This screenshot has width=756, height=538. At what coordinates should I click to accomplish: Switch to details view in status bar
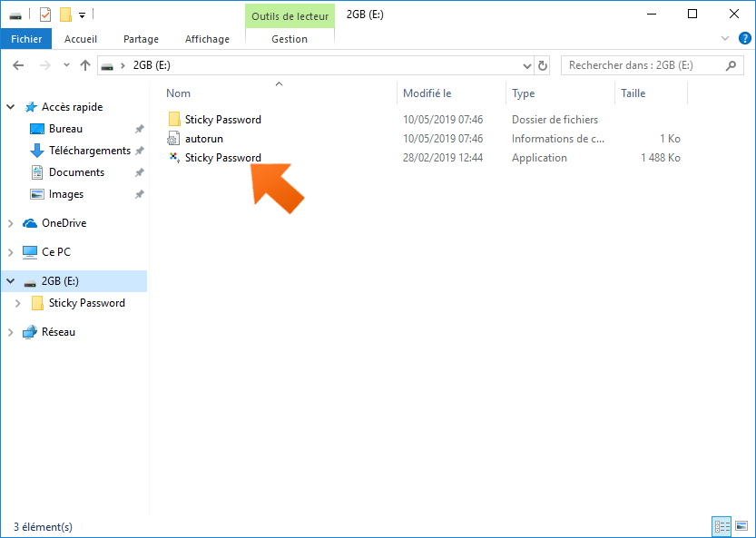tap(722, 526)
